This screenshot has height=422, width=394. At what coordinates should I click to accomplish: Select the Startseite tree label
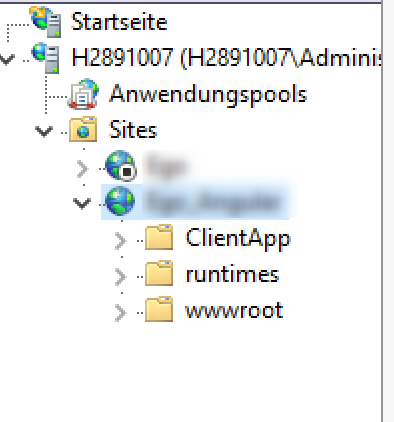click(119, 22)
